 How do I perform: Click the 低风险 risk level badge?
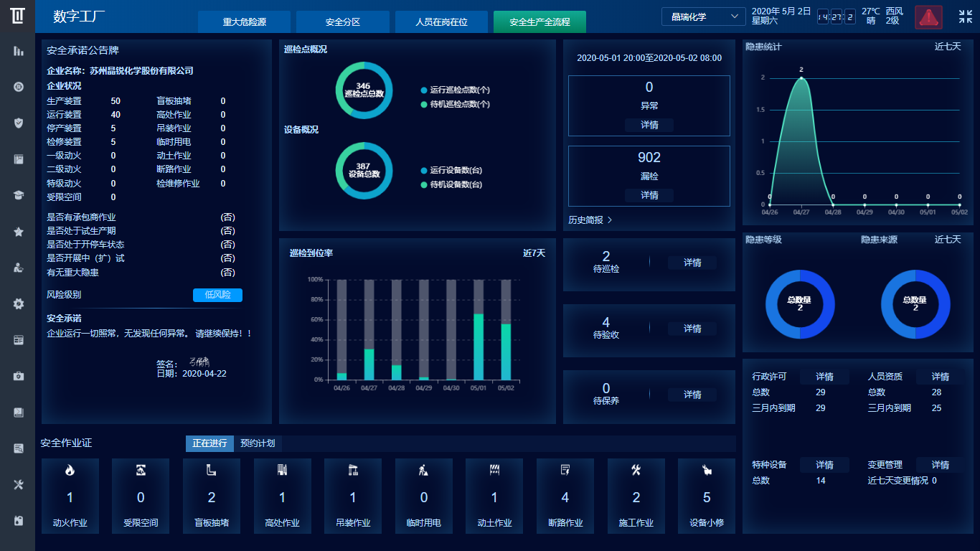pyautogui.click(x=217, y=295)
